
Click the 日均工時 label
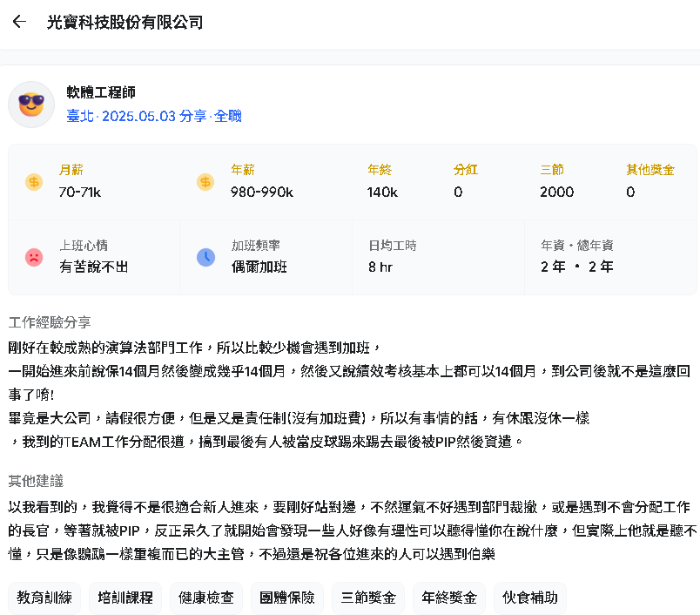pyautogui.click(x=393, y=245)
